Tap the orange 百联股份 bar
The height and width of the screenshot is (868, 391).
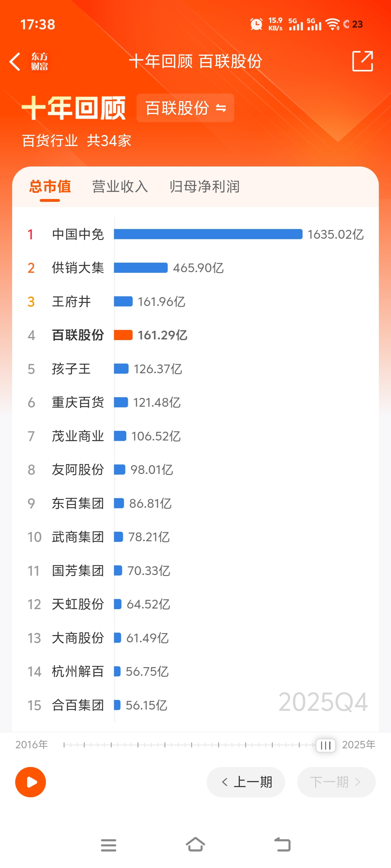click(123, 335)
